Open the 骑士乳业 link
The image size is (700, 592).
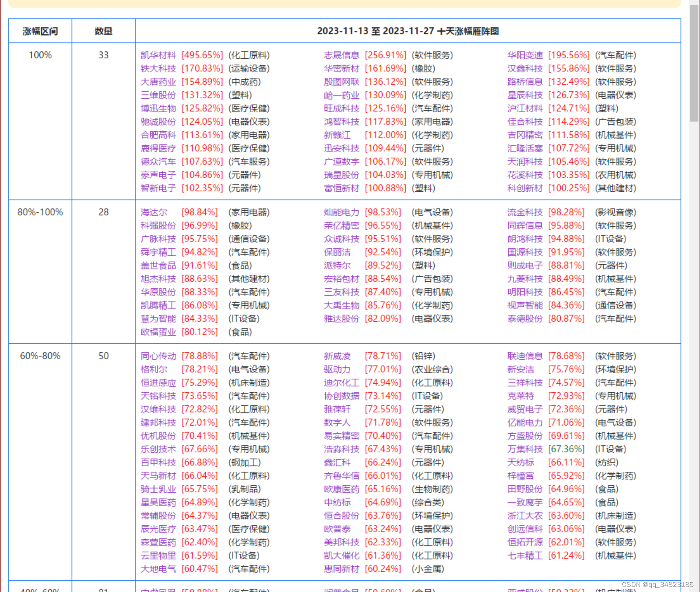(x=158, y=489)
